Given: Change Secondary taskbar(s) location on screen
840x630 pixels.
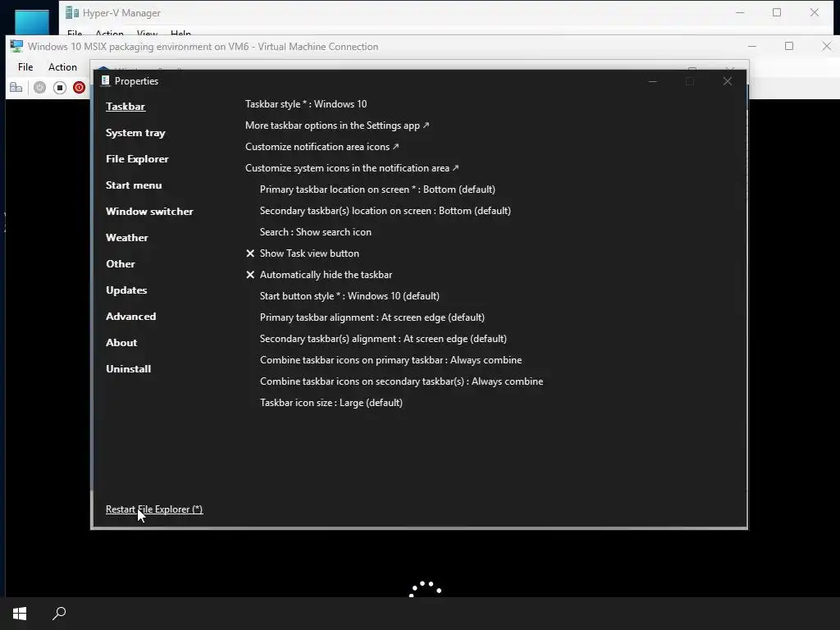Looking at the screenshot, I should coord(386,211).
